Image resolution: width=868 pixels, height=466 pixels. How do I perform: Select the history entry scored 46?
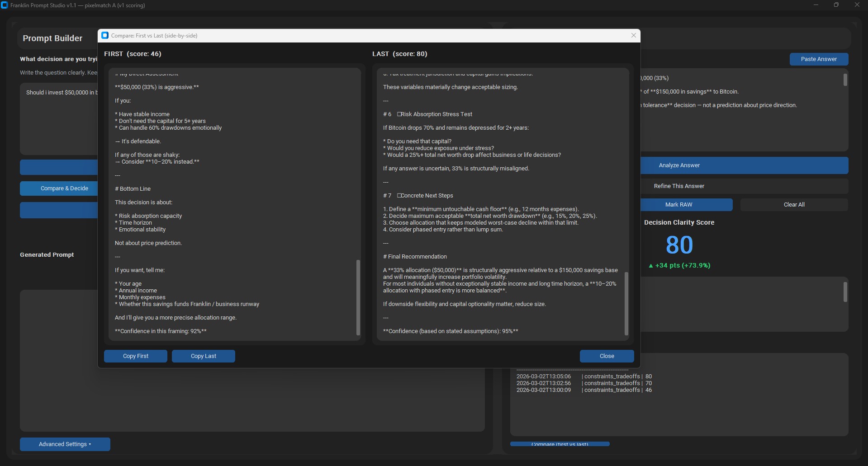click(583, 390)
